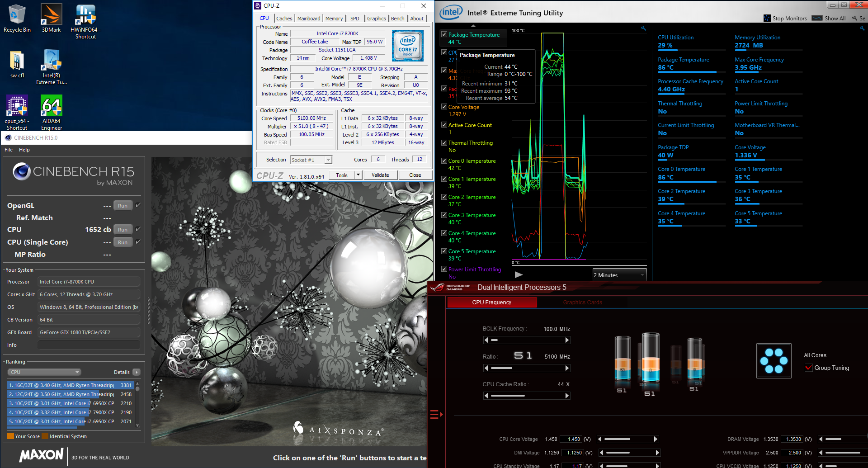
Task: Open the 3DMark desktop shortcut
Action: click(x=51, y=18)
